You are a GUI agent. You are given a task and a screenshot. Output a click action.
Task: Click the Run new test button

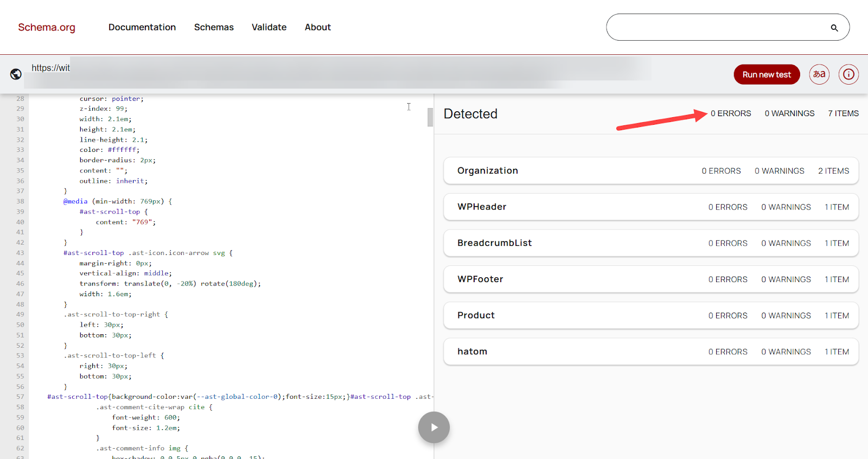767,74
